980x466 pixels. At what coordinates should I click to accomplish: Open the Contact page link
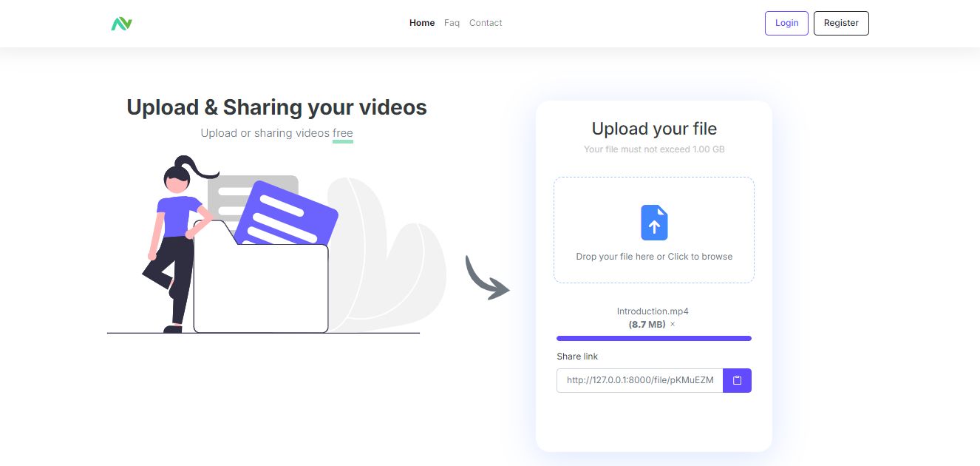(x=486, y=23)
